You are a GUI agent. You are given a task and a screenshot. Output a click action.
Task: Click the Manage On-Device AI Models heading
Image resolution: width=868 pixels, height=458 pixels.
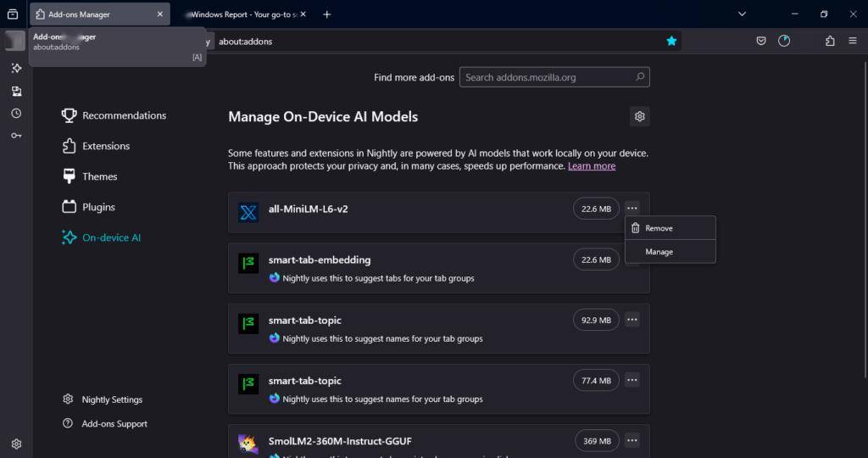pos(323,117)
